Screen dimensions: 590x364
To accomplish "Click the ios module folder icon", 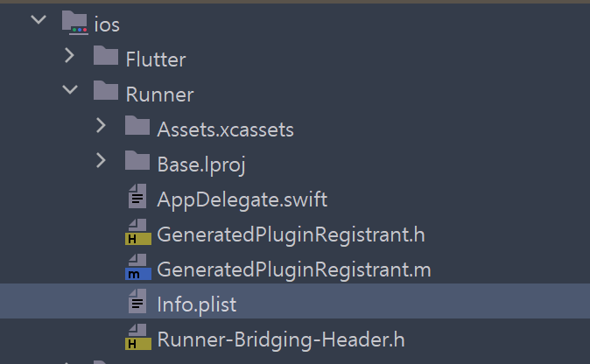I will (x=75, y=23).
